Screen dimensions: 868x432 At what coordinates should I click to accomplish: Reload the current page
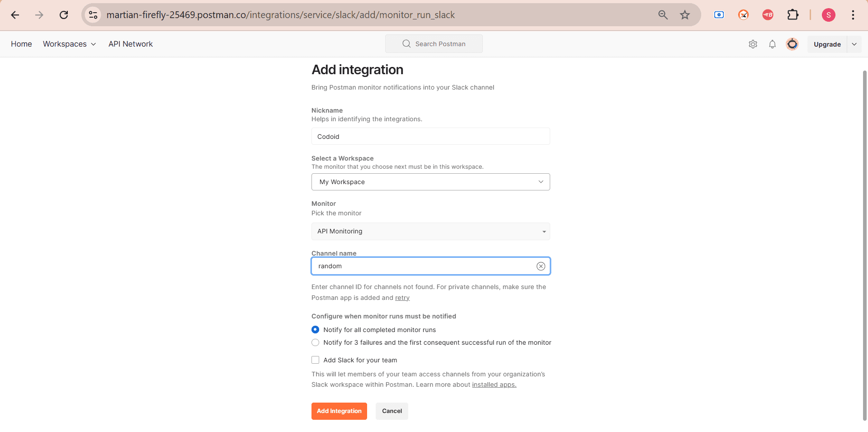tap(64, 15)
